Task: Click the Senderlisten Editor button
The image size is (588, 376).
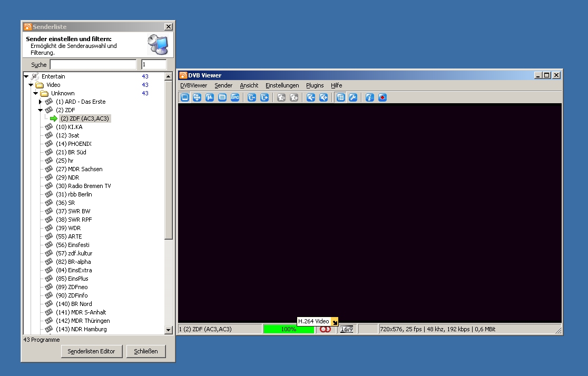Action: pos(92,351)
